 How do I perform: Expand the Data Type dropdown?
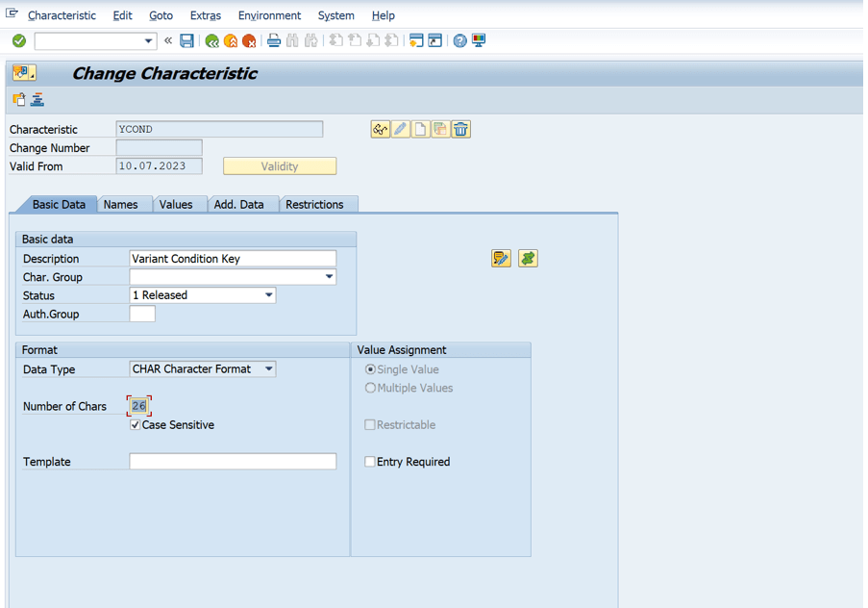[x=268, y=369]
